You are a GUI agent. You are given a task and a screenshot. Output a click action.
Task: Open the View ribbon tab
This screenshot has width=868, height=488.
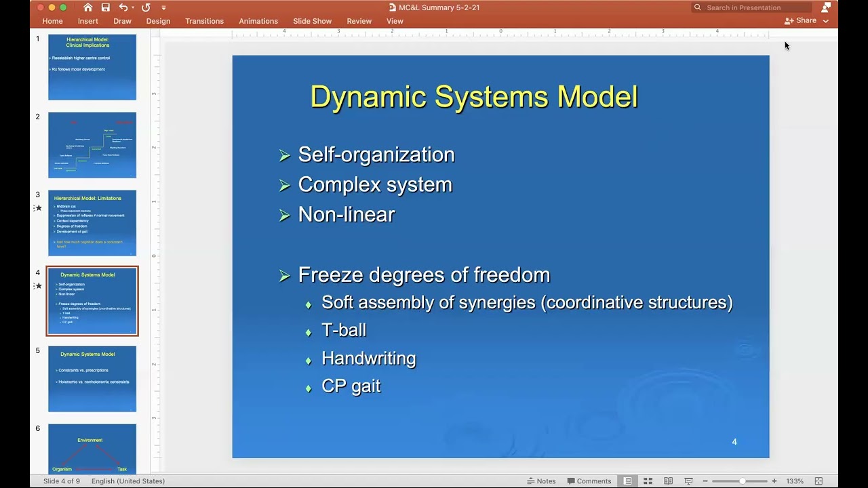click(395, 21)
